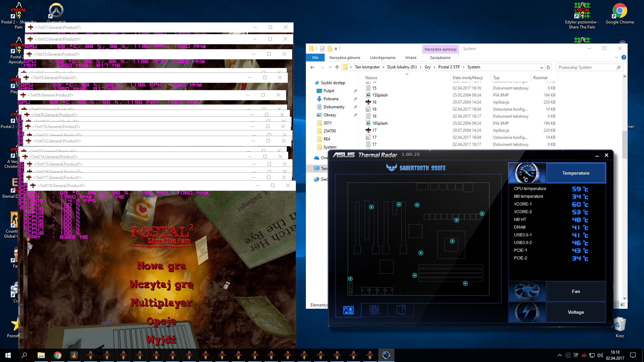The height and width of the screenshot is (362, 644).
Task: Click the temperature gauge icon
Action: (x=528, y=173)
